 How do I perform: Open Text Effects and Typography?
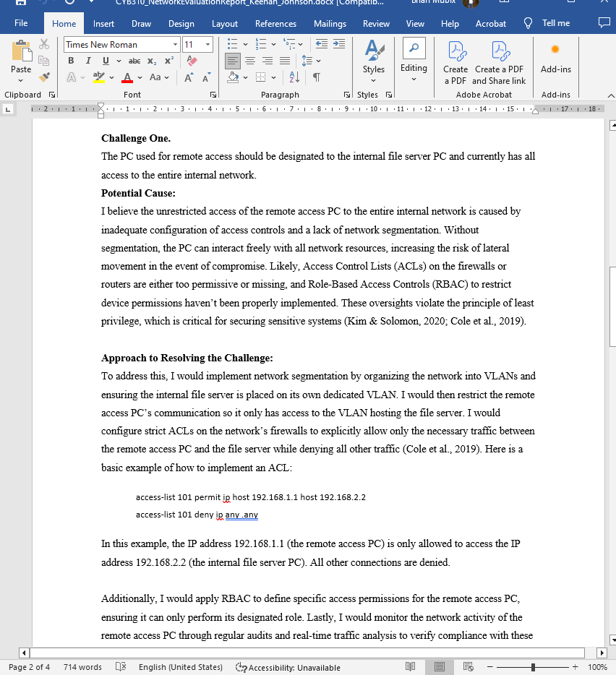[72, 77]
